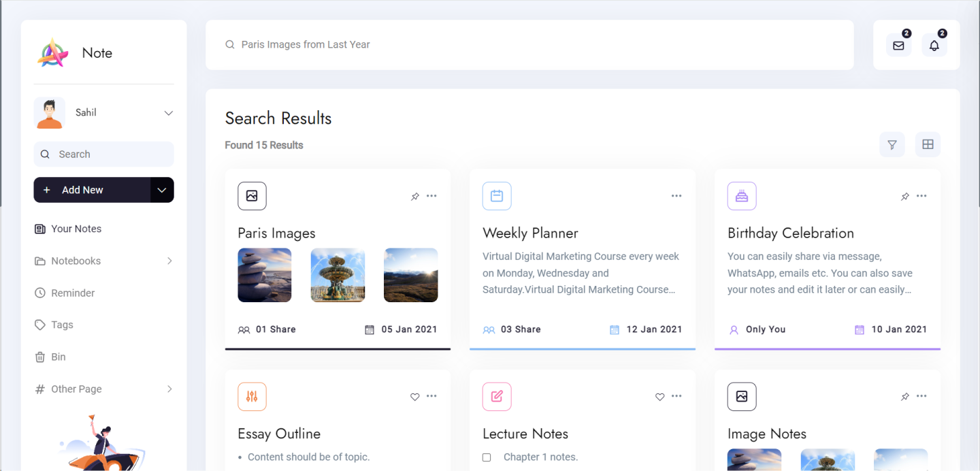
Task: Click the sidebar Search field
Action: tap(104, 154)
